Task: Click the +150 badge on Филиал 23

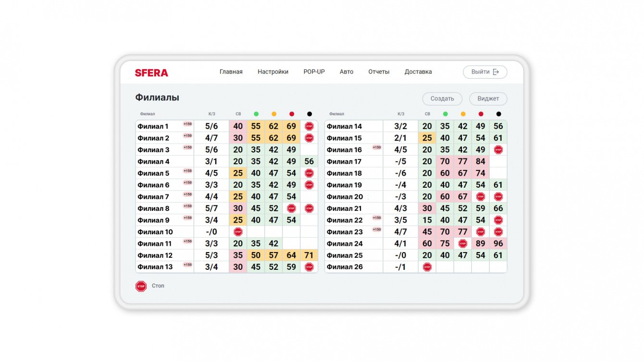Action: coord(377,229)
